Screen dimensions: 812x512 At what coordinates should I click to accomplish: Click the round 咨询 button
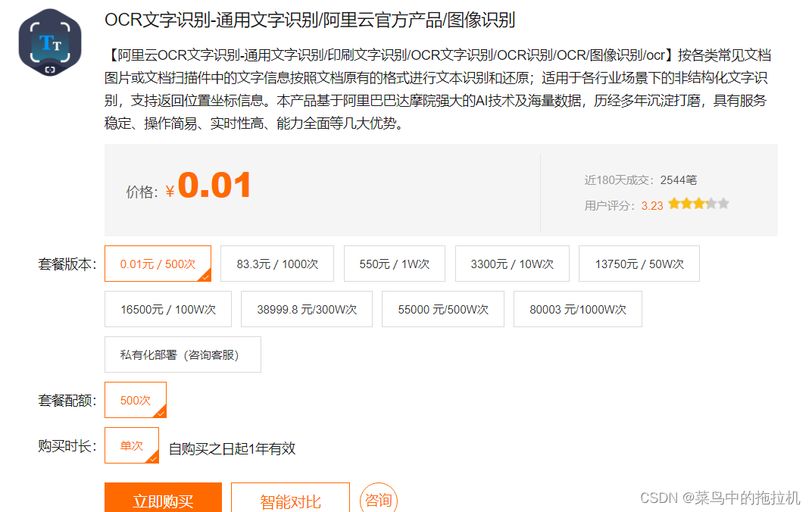pos(379,499)
